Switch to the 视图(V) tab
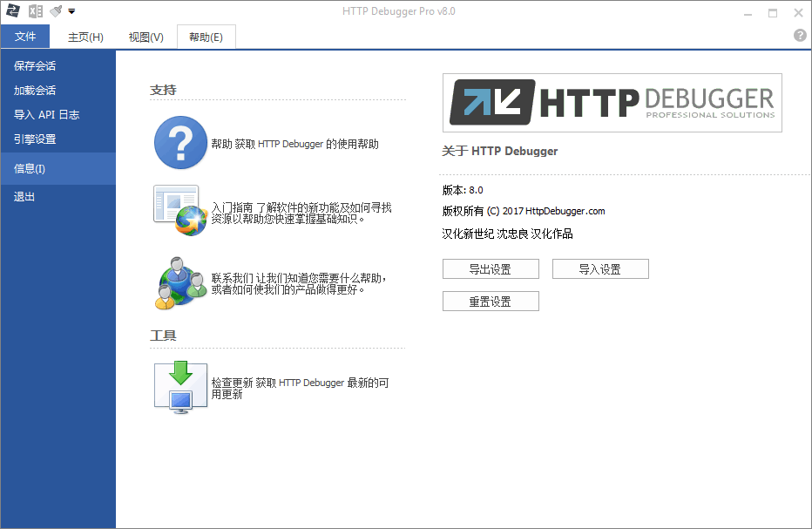812x529 pixels. pos(145,37)
